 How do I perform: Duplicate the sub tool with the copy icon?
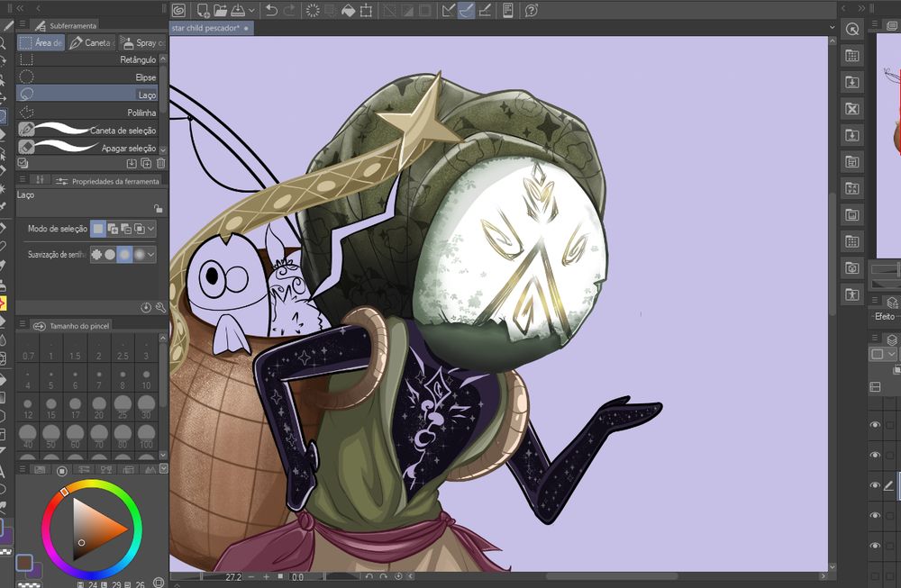[146, 164]
